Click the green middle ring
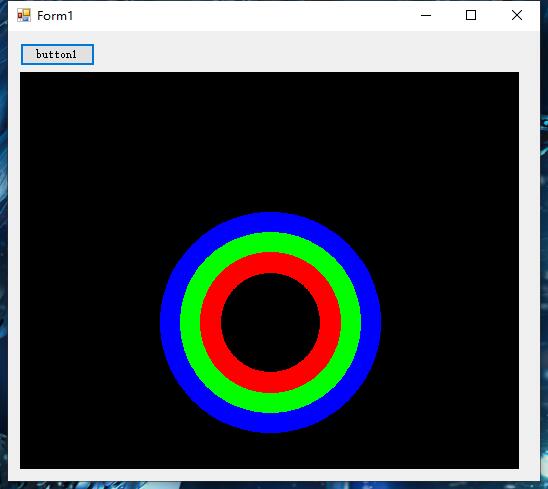Image resolution: width=548 pixels, height=489 pixels. tap(190, 322)
